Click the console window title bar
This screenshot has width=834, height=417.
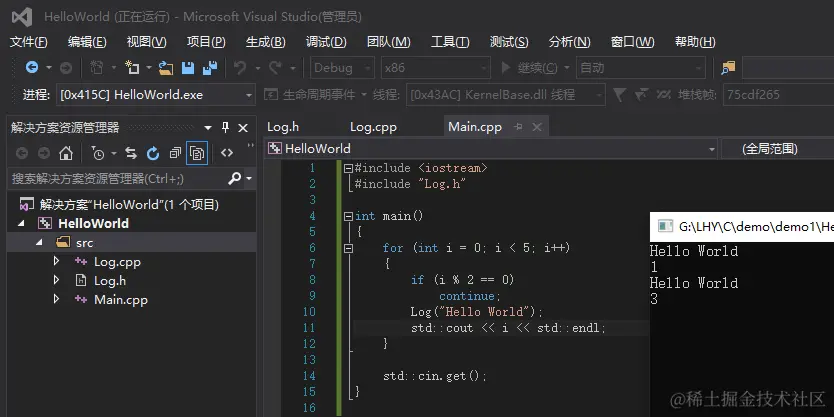click(x=742, y=227)
